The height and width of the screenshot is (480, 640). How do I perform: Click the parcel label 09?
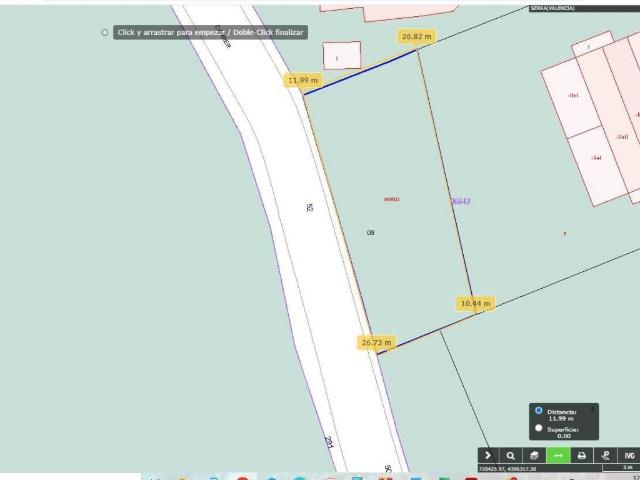point(370,233)
